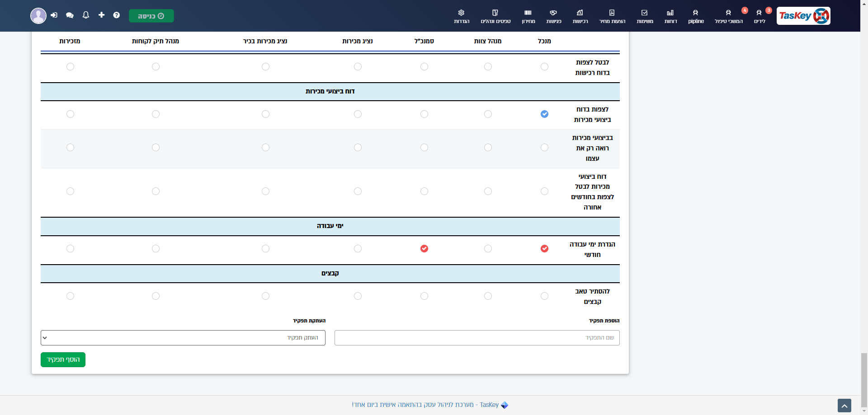
Task: Click the מזכירות column header
Action: click(x=70, y=41)
